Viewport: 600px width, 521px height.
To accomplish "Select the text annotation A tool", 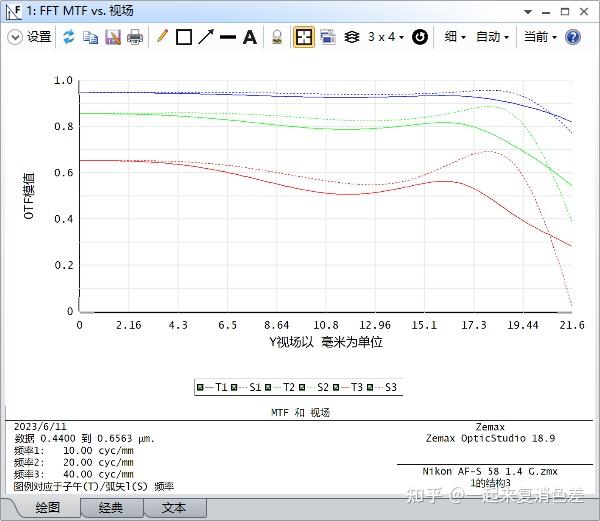I will [249, 37].
